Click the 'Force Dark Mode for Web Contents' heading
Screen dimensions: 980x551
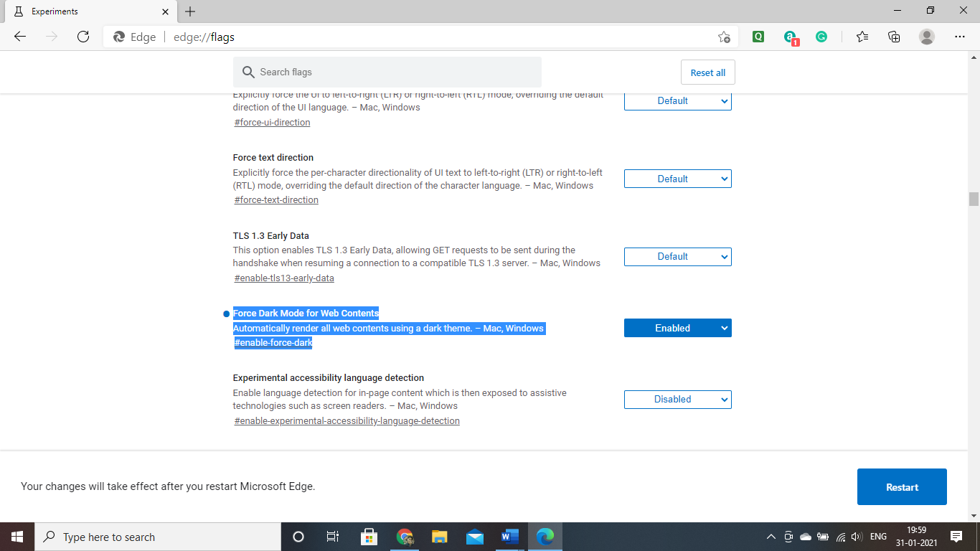tap(306, 313)
